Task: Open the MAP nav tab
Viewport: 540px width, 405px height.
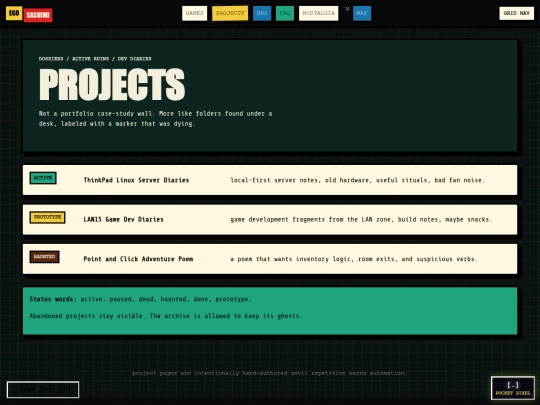Action: [362, 13]
